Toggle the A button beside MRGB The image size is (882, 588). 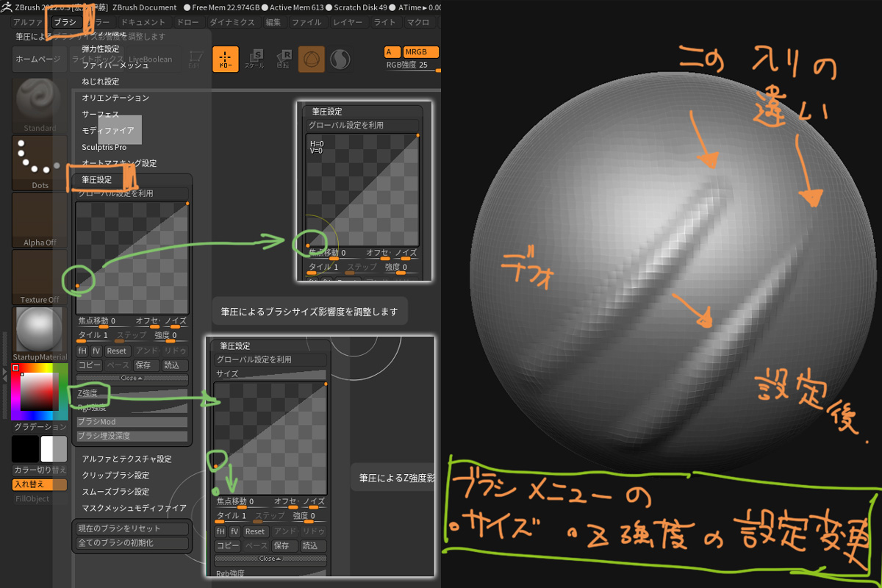[x=392, y=52]
